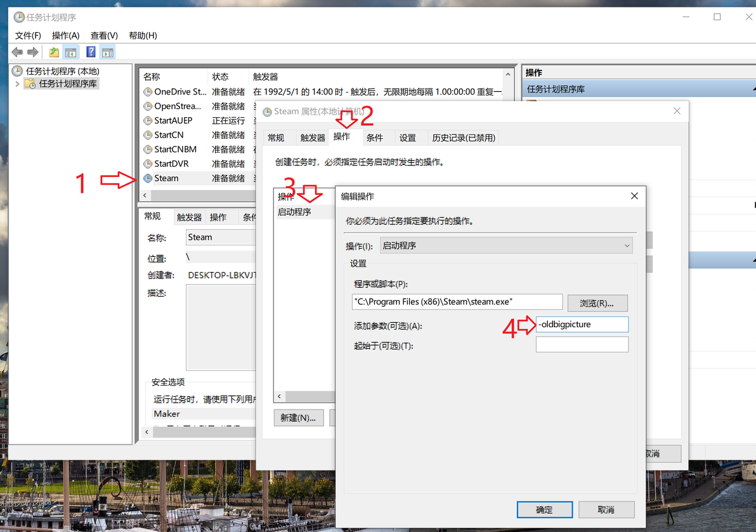Click left arrow of actions list scrollbar
The height and width of the screenshot is (532, 756).
pos(279,396)
